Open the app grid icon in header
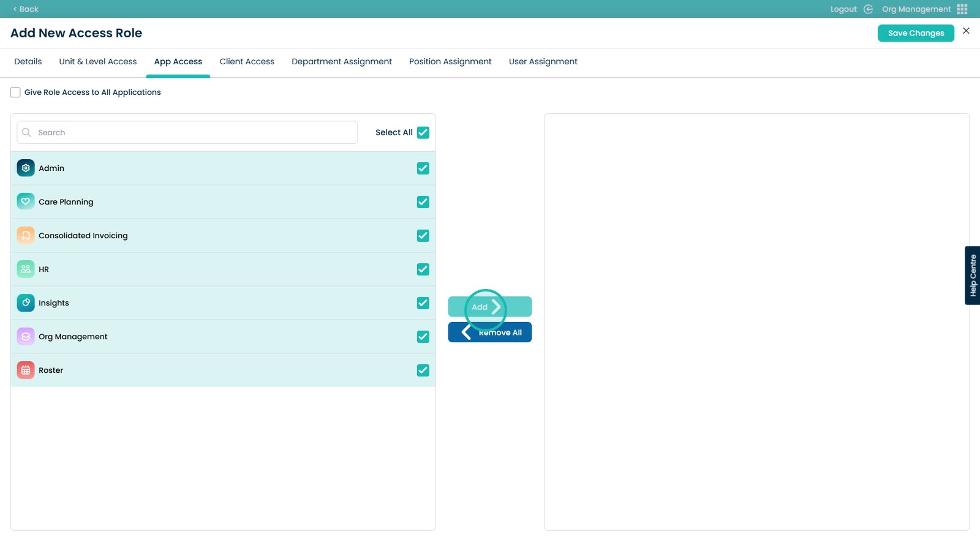Viewport: 980px width, 551px height. pyautogui.click(x=962, y=9)
